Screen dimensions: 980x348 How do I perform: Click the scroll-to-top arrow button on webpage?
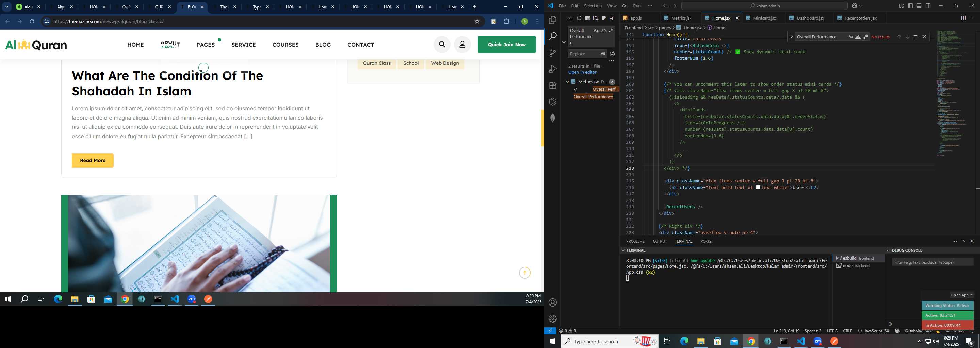[525, 273]
